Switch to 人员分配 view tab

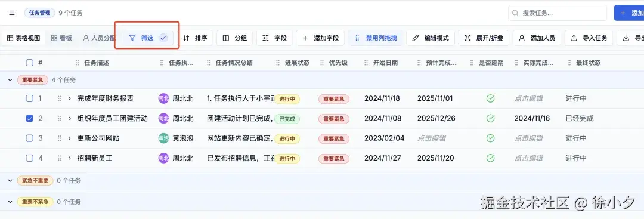tap(99, 38)
